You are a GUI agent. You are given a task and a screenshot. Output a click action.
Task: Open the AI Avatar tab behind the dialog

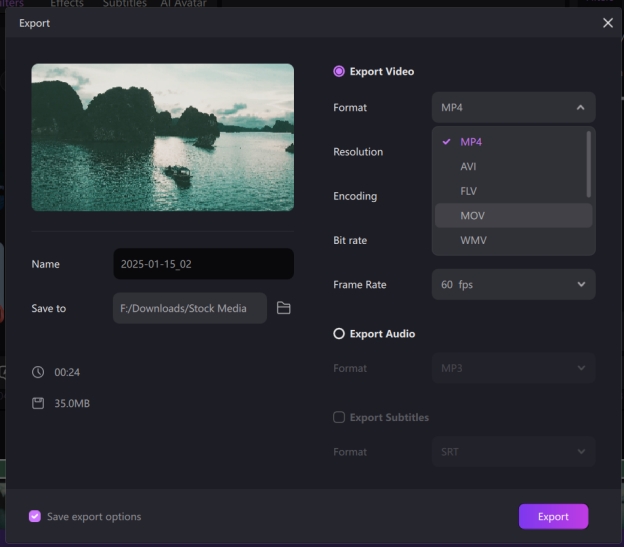coord(183,3)
